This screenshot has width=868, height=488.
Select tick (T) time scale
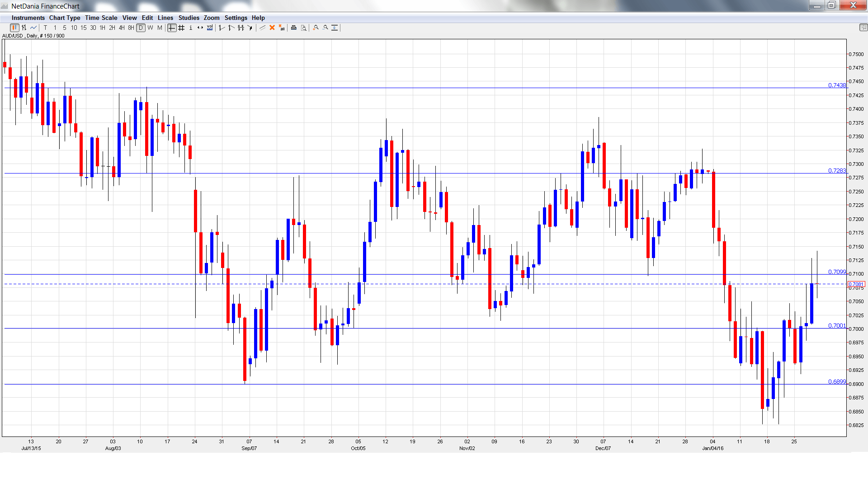[x=46, y=28]
